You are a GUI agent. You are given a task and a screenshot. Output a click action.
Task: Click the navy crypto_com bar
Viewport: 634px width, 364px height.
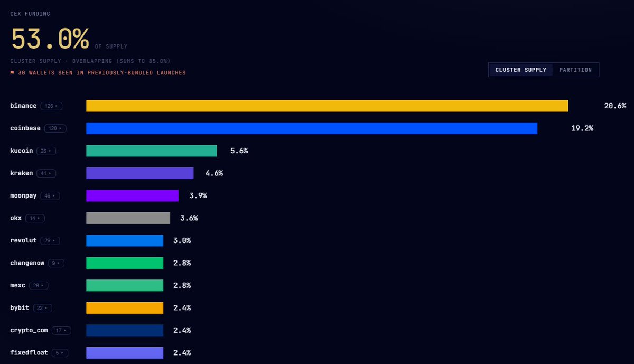click(125, 330)
